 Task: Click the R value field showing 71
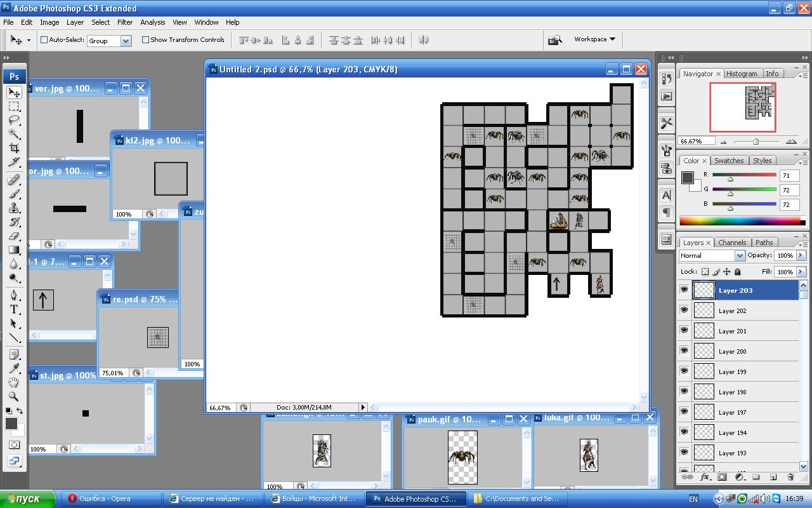tap(789, 175)
